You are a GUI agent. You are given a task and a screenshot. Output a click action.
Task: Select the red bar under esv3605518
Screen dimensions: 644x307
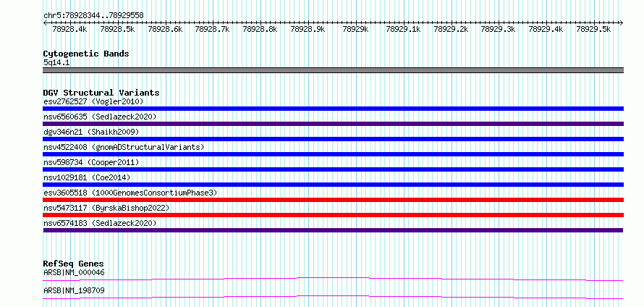tap(333, 200)
